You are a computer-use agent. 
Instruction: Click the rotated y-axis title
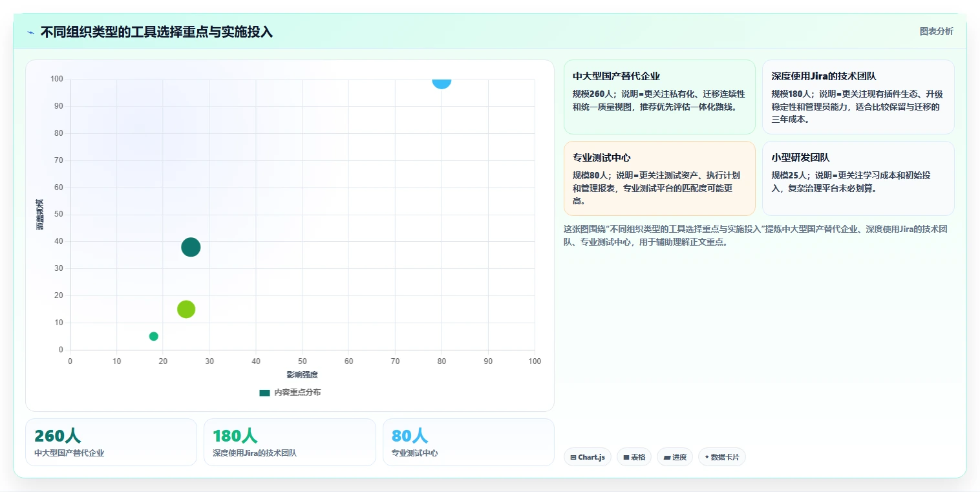[39, 215]
